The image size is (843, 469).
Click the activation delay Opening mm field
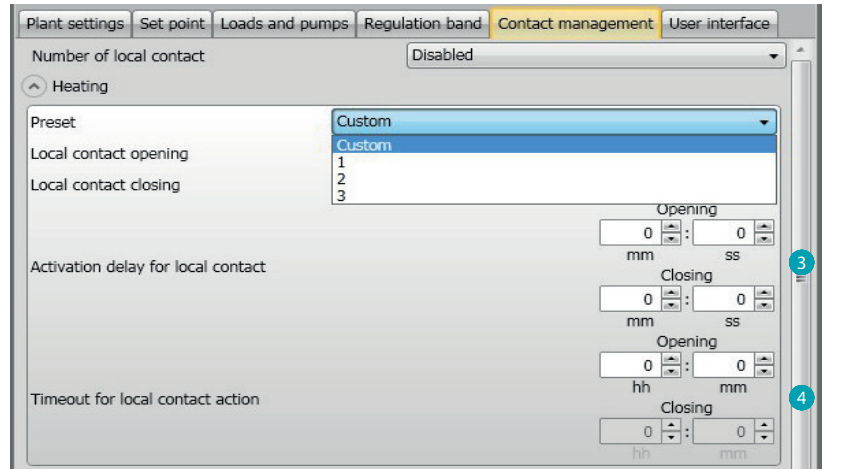(x=631, y=232)
